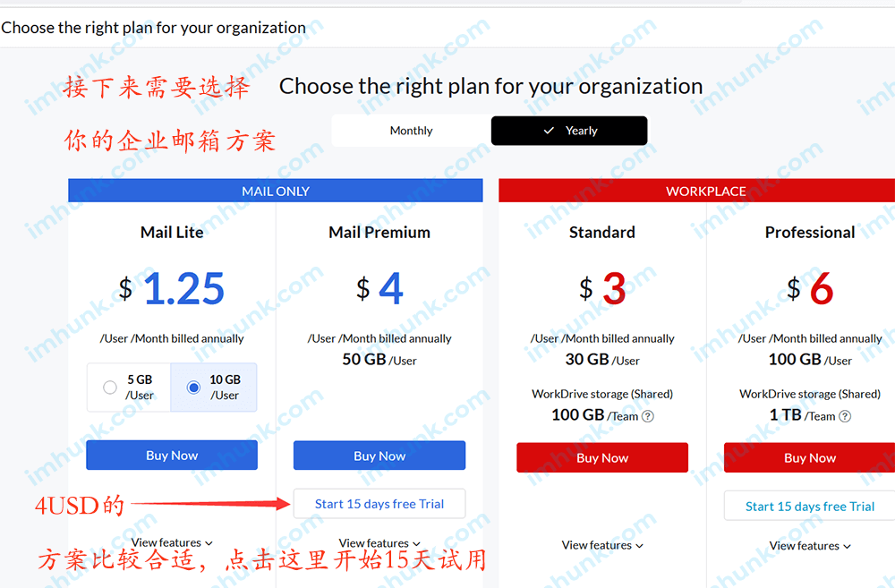The height and width of the screenshot is (588, 895).
Task: Expand View features under Mail Premium
Action: pyautogui.click(x=379, y=543)
